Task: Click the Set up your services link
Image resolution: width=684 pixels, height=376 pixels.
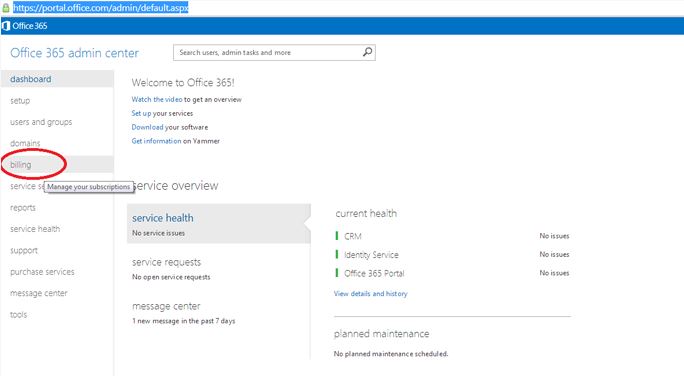Action: (141, 113)
